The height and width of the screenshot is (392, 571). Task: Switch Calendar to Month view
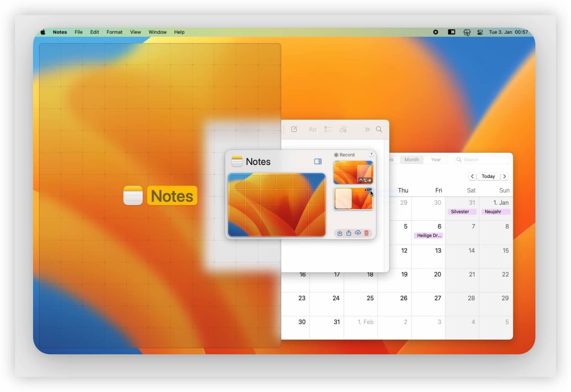412,160
